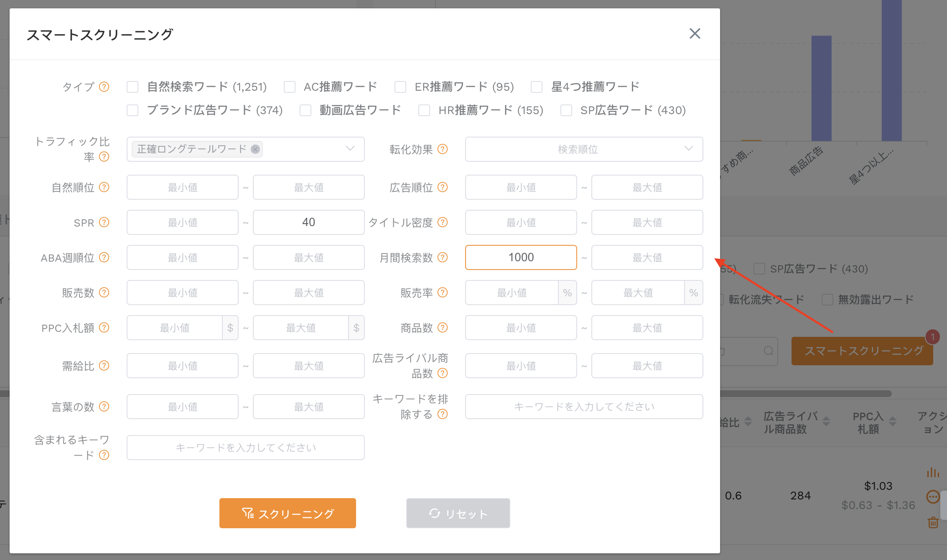This screenshot has width=947, height=560.
Task: Click background スマートスクリーニング button
Action: pos(862,351)
